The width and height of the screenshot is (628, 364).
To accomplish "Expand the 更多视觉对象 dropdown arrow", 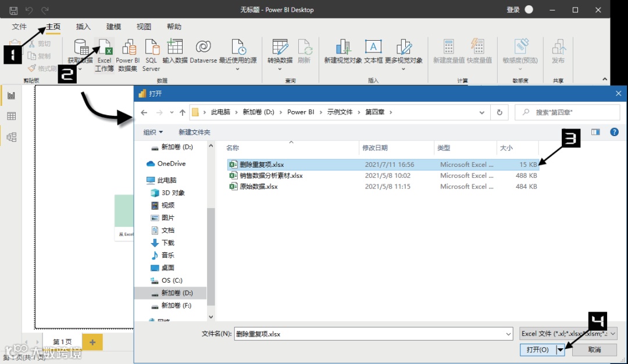I will (x=404, y=69).
